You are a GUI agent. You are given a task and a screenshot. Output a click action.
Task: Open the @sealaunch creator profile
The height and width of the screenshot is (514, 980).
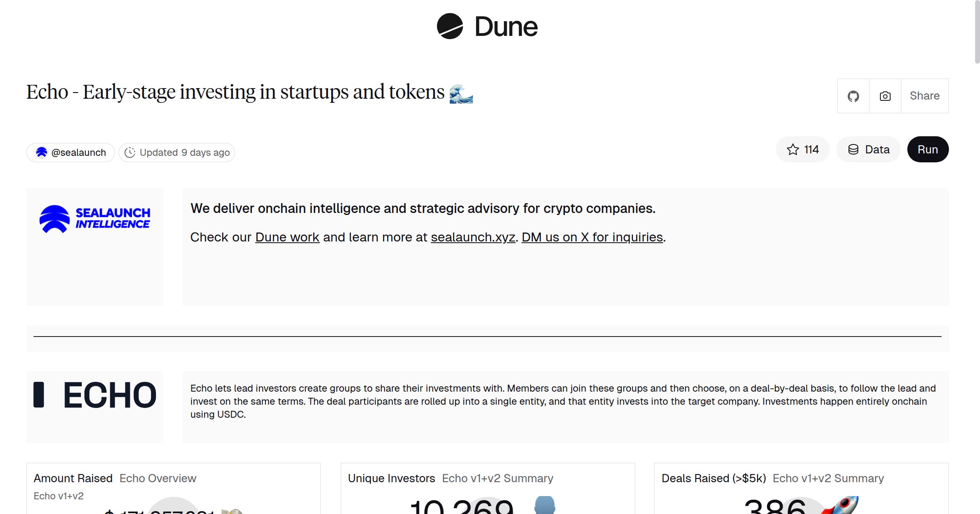78,152
